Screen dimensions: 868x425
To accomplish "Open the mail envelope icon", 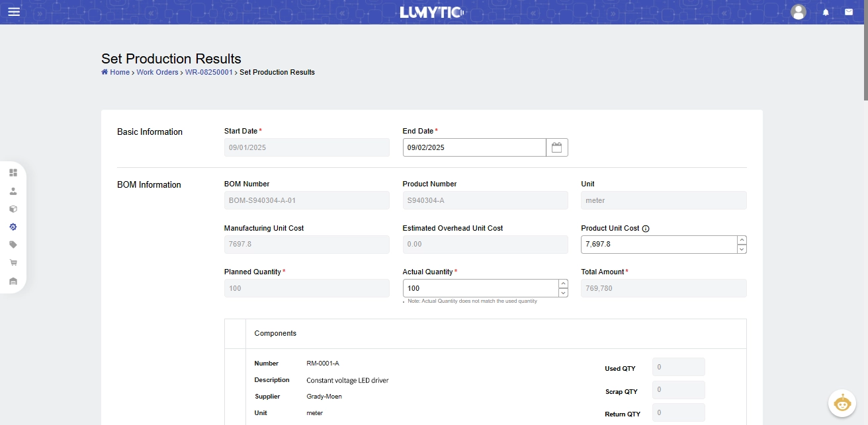I will 849,12.
